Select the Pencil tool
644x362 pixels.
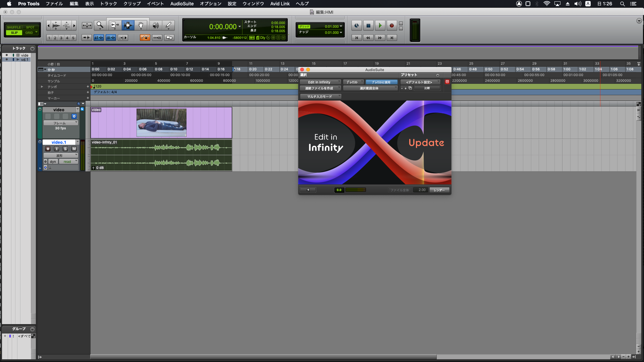169,25
